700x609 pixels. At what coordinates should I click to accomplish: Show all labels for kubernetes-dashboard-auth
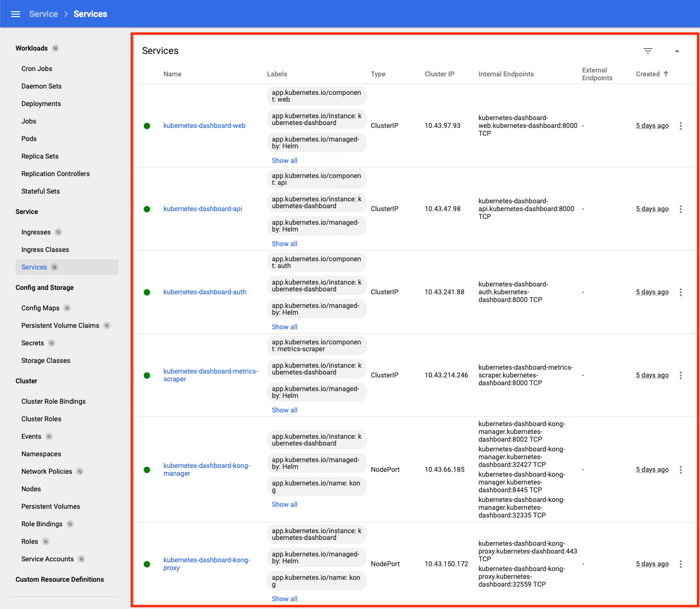pos(285,327)
